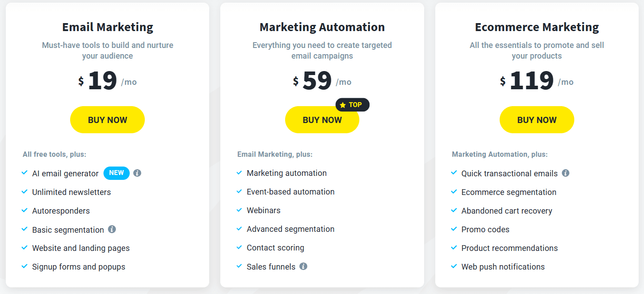The height and width of the screenshot is (294, 644).
Task: Select the Ecommerce Marketing plan title
Action: [537, 27]
